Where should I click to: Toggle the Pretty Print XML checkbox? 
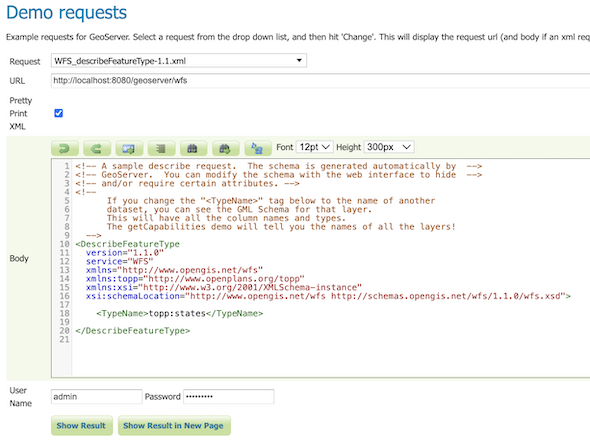click(x=58, y=113)
